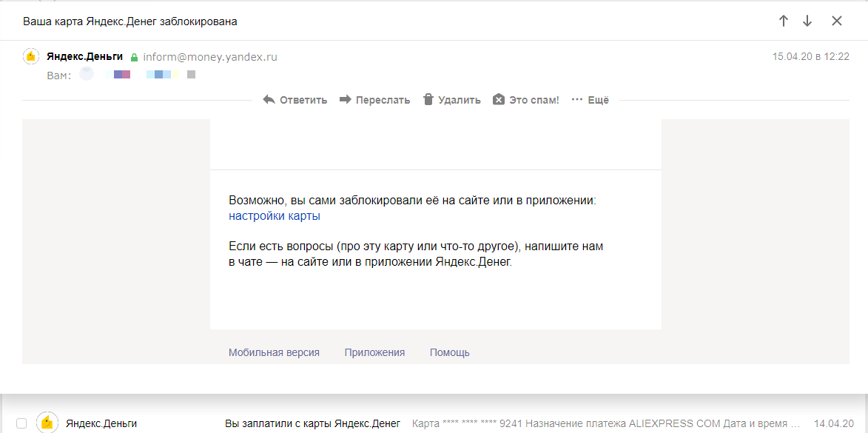Click sender icon in the 14.04.20 message row

[x=47, y=423]
